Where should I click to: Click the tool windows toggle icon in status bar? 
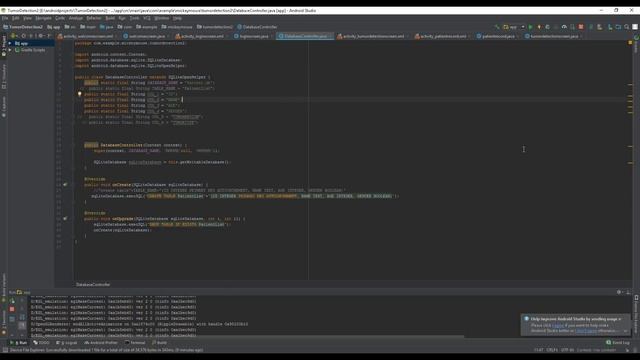(5, 350)
